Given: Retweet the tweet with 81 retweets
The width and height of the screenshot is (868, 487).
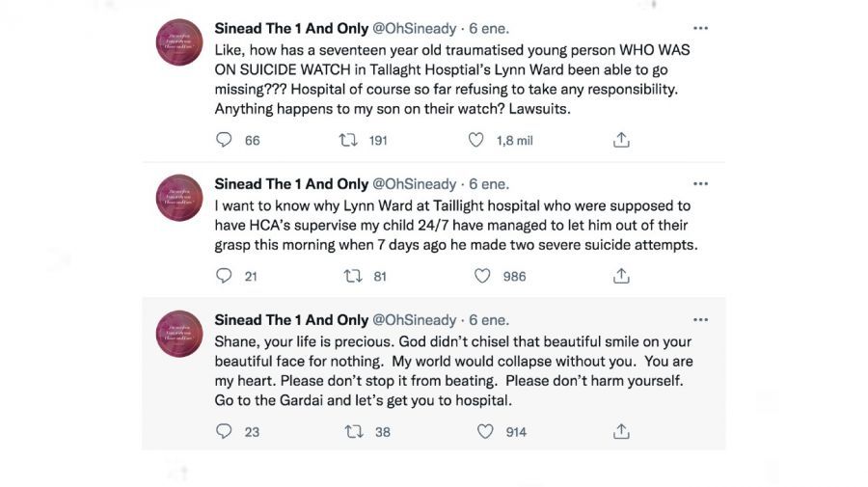Looking at the screenshot, I should [x=353, y=276].
